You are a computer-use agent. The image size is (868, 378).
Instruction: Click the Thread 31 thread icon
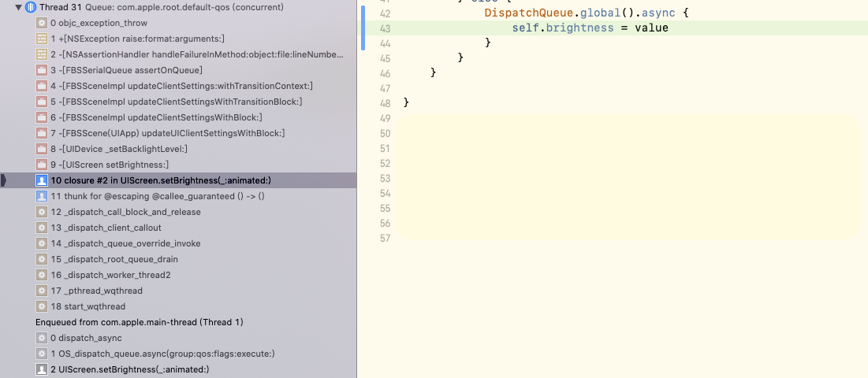click(x=31, y=7)
